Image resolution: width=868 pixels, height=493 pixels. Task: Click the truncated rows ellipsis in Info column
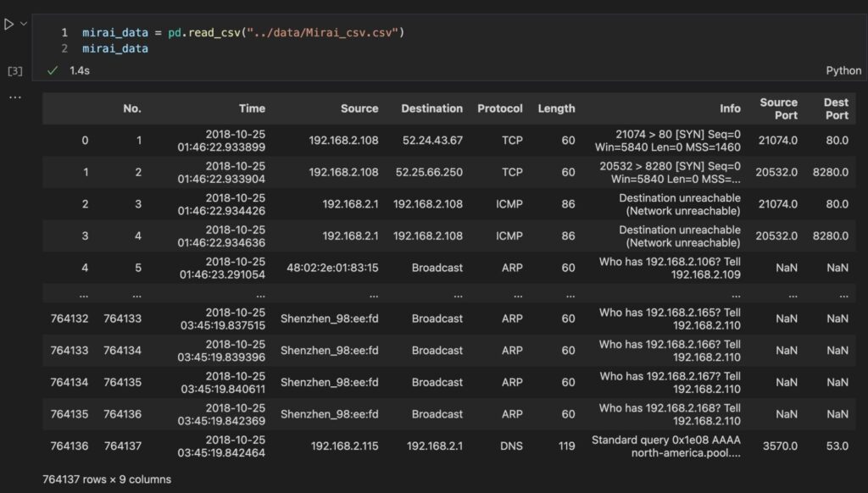point(735,296)
